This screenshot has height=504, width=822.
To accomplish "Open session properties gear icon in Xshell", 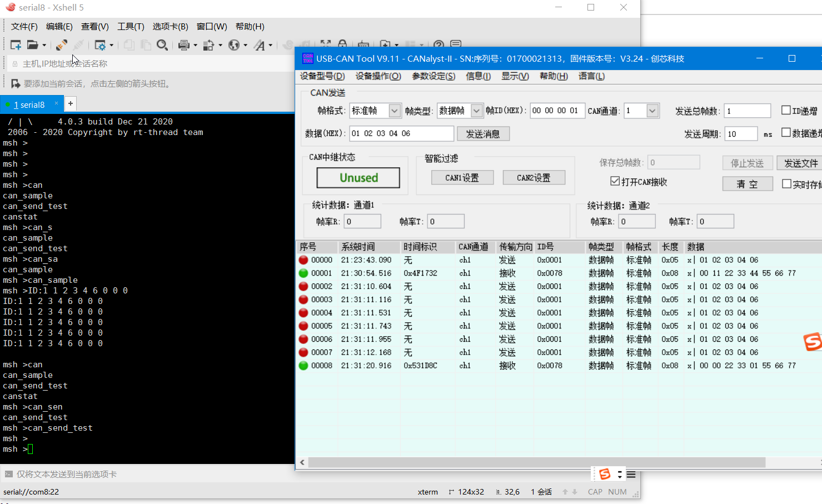I will click(100, 45).
